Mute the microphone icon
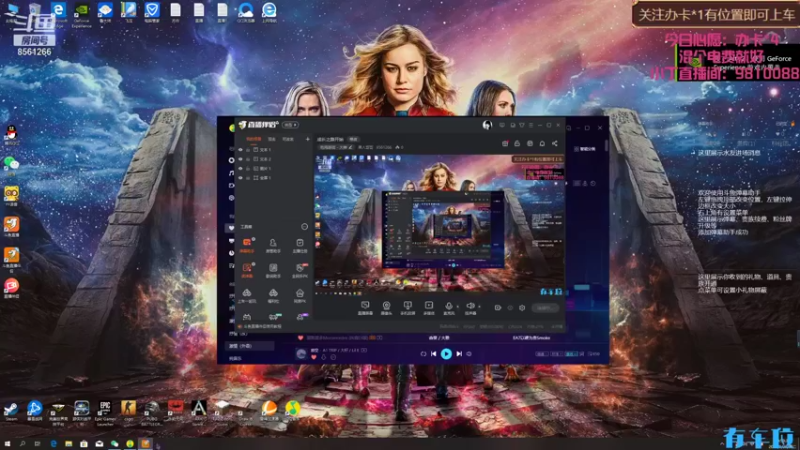Viewport: 800px width, 450px height. [x=449, y=306]
